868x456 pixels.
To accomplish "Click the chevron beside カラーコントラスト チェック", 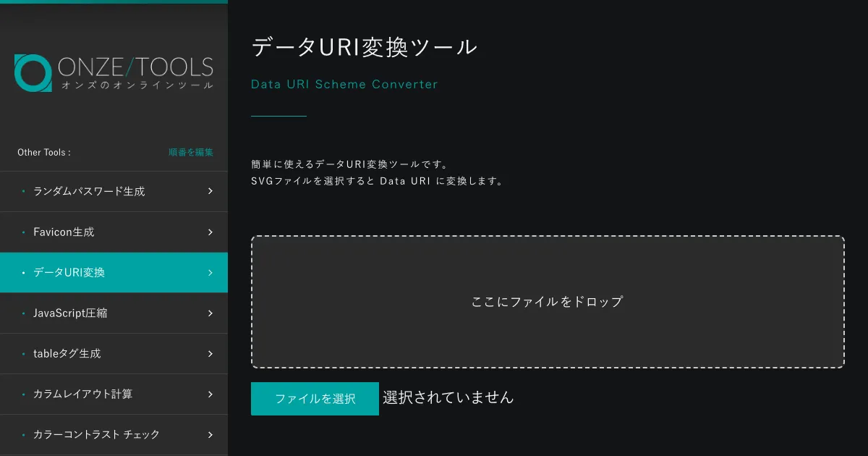I will [210, 435].
